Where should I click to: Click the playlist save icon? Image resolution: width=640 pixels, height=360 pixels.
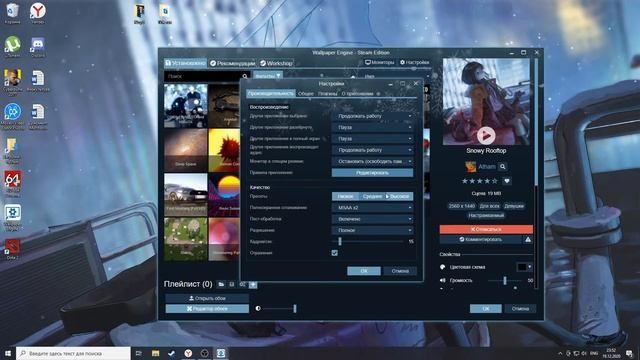coord(231,284)
